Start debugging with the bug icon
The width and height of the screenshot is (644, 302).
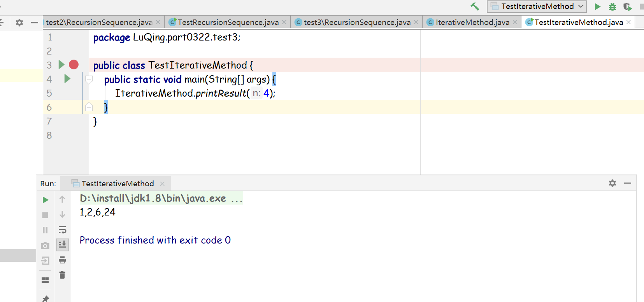tap(612, 7)
